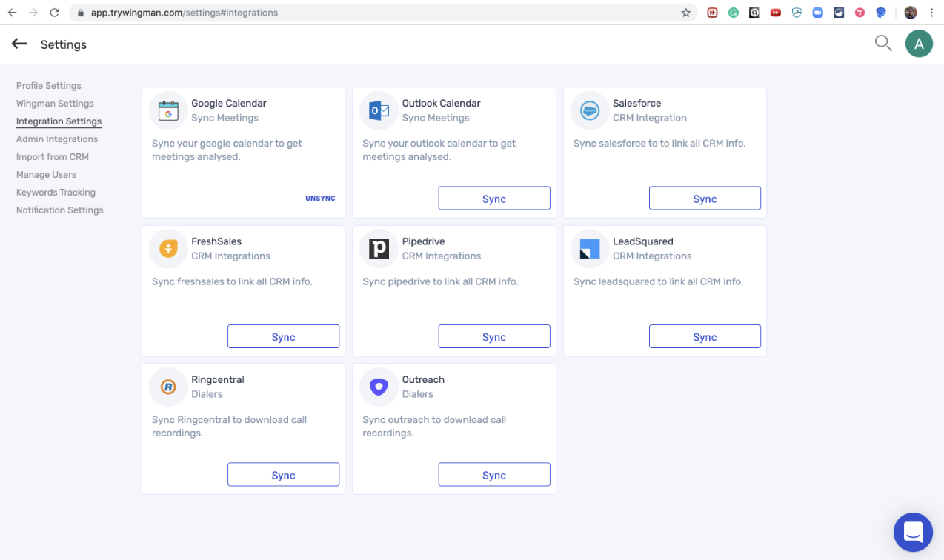
Task: Click the LeadSquared logo icon
Action: (x=589, y=249)
